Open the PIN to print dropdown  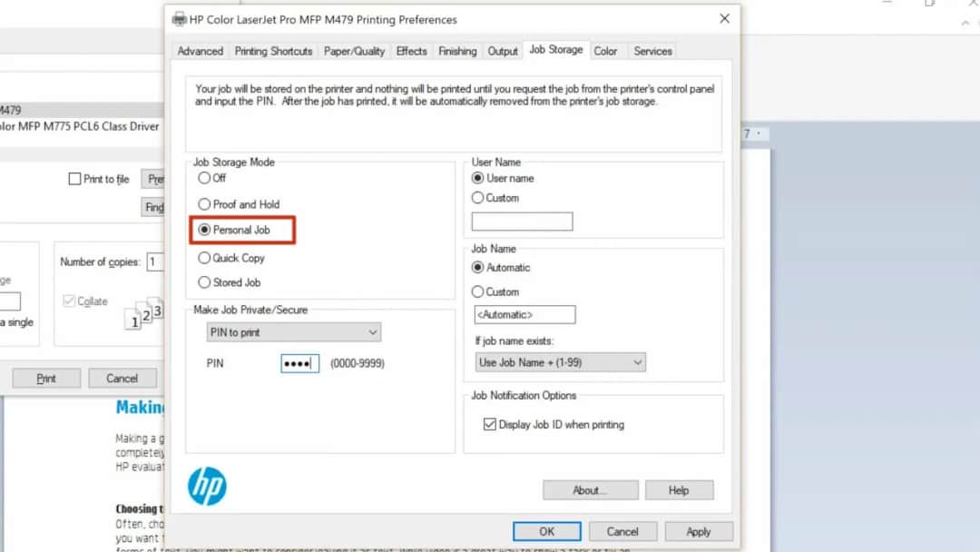(293, 332)
